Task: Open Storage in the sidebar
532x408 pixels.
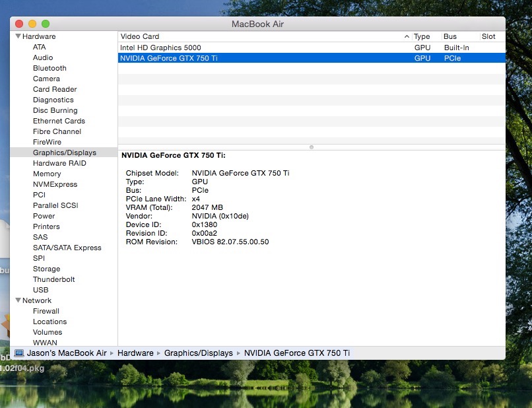Action: 46,269
